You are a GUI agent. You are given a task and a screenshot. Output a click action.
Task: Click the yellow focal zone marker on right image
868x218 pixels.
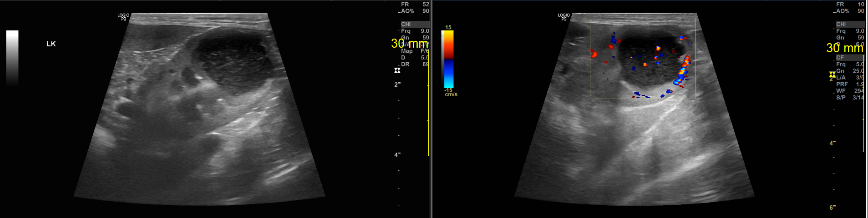pos(832,74)
